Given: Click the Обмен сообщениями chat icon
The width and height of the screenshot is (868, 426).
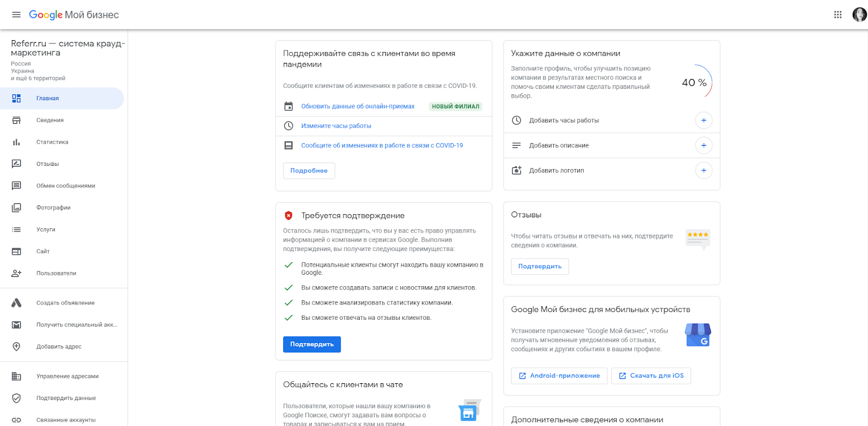Looking at the screenshot, I should pos(16,186).
